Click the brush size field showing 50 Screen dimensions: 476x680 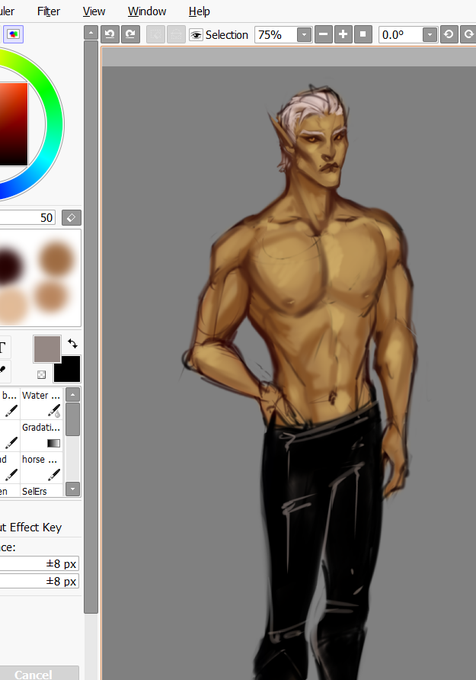click(28, 217)
